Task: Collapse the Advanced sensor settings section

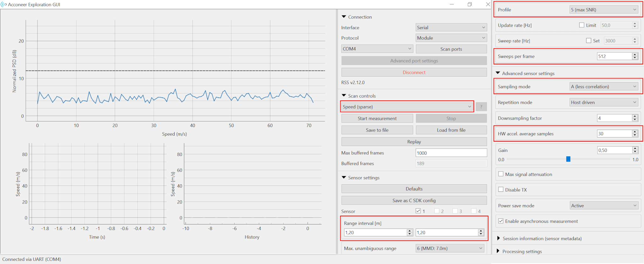Action: coord(498,73)
